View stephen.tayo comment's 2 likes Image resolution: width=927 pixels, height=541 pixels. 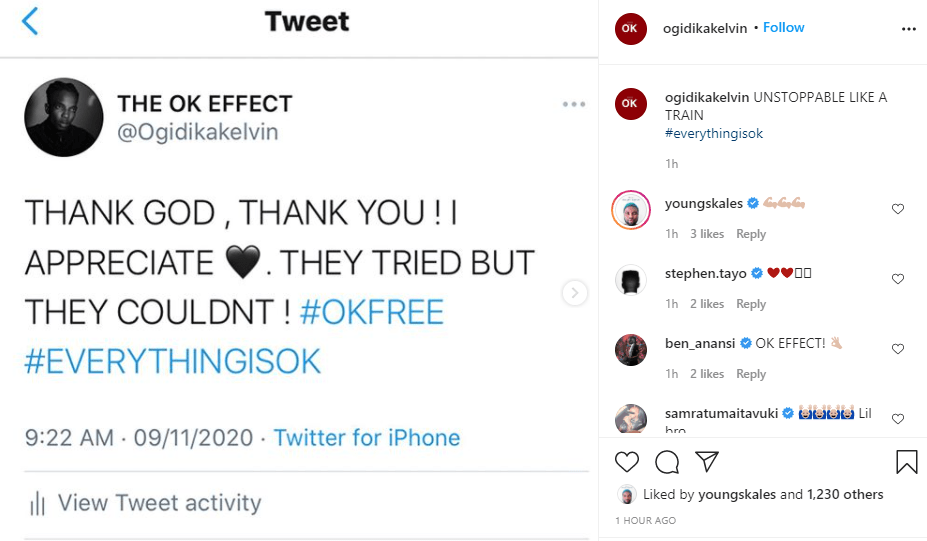(x=707, y=304)
